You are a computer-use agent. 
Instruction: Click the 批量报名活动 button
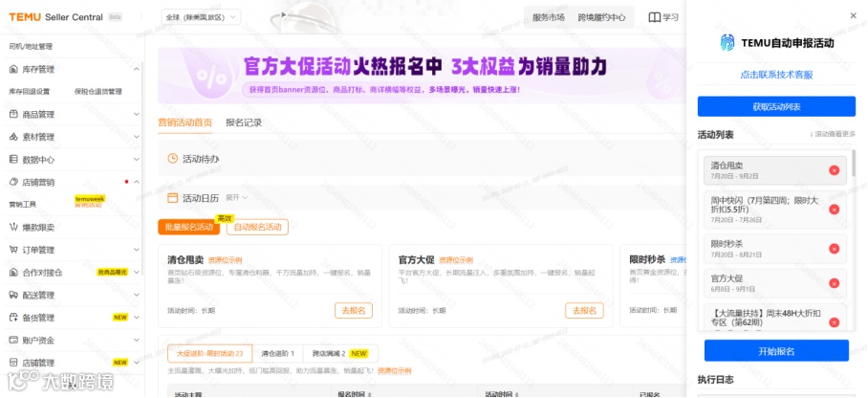[188, 227]
